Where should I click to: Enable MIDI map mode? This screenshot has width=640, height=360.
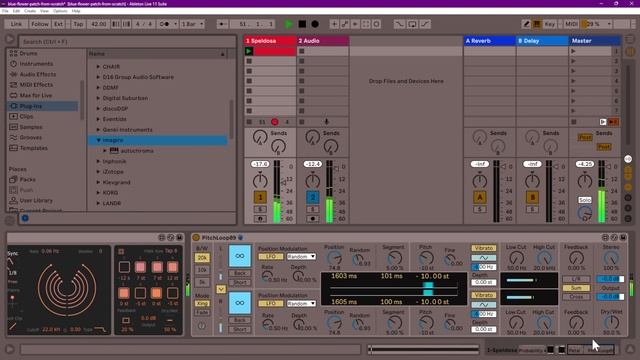coord(571,24)
